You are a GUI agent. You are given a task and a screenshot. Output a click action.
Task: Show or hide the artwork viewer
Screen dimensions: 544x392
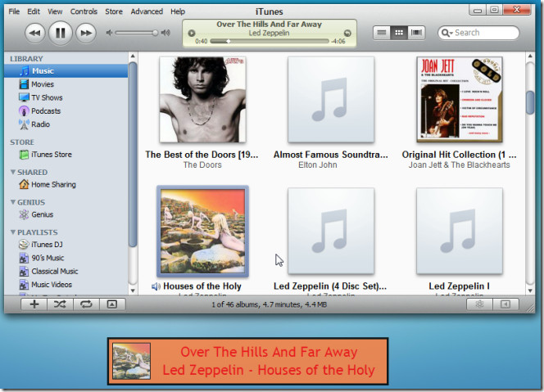point(112,304)
